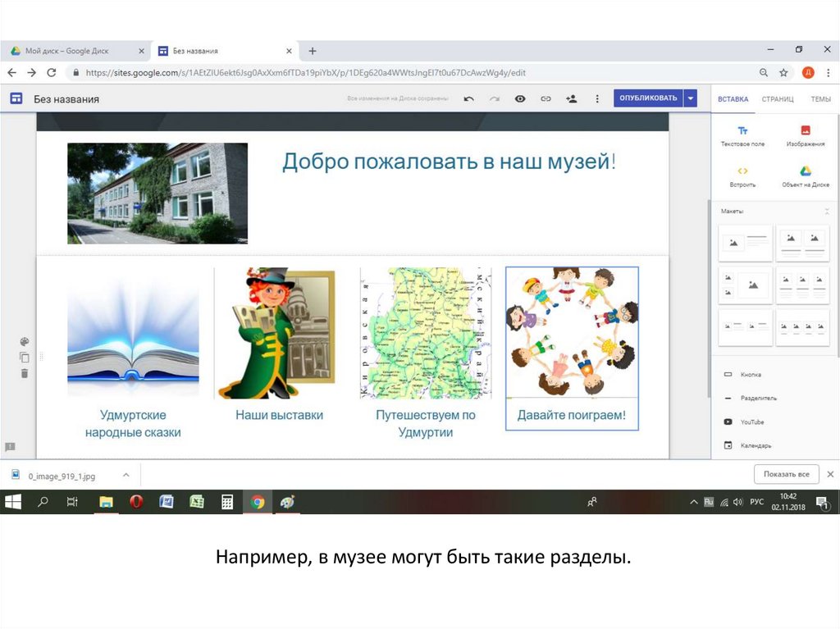Insert a Текстовое поле element

pyautogui.click(x=742, y=136)
